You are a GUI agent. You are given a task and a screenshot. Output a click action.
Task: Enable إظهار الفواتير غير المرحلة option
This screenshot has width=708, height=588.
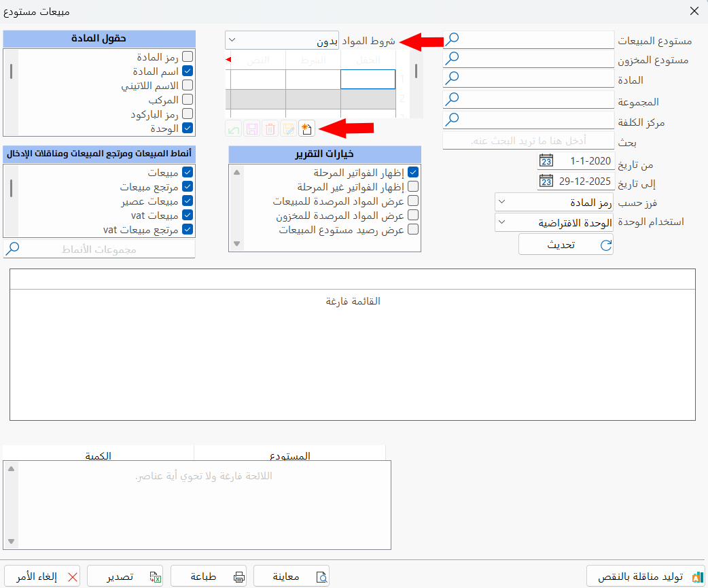[413, 186]
